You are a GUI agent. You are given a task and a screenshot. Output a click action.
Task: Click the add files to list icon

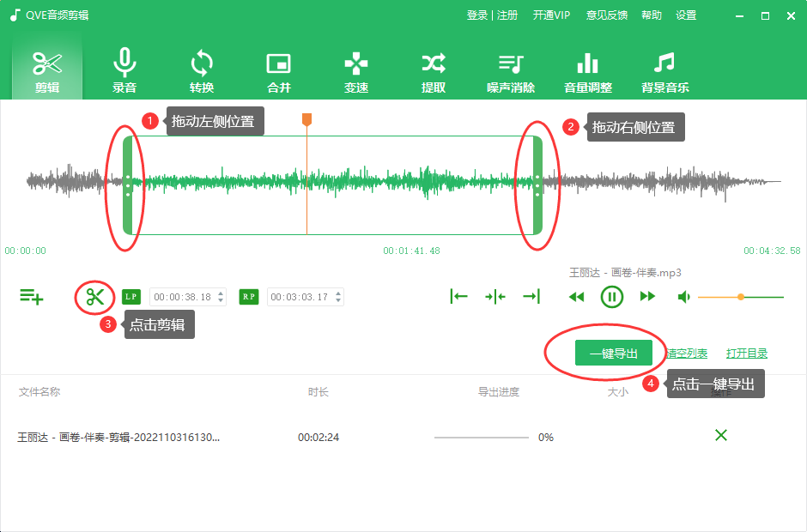[32, 296]
